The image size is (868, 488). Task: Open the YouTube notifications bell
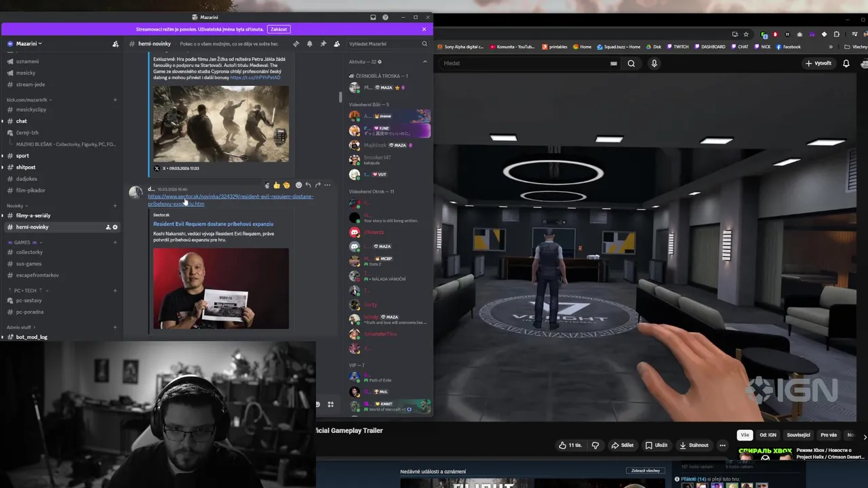[x=846, y=63]
